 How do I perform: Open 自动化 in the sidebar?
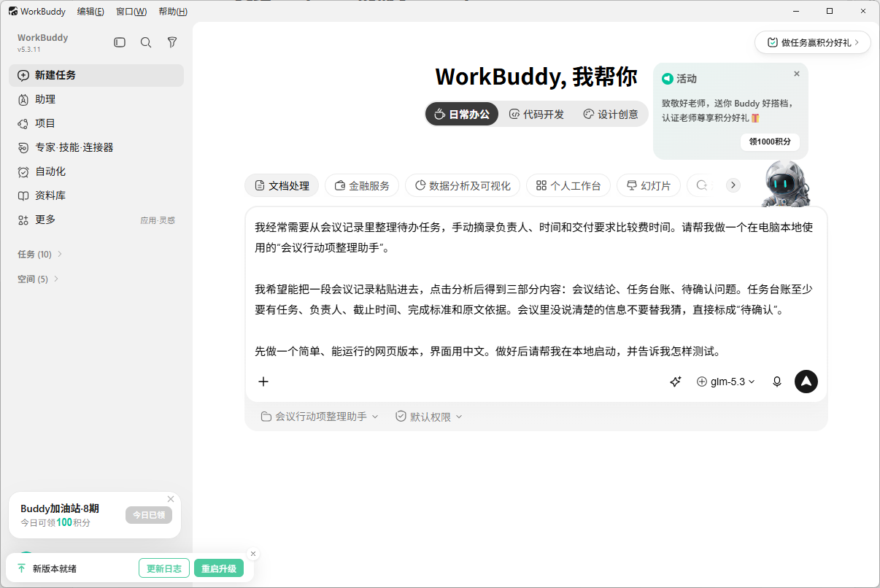click(x=96, y=171)
